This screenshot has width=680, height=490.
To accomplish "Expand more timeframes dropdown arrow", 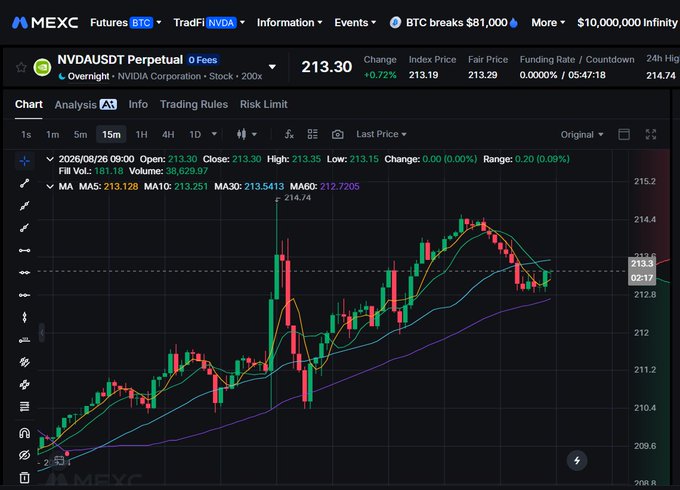I will tap(214, 134).
